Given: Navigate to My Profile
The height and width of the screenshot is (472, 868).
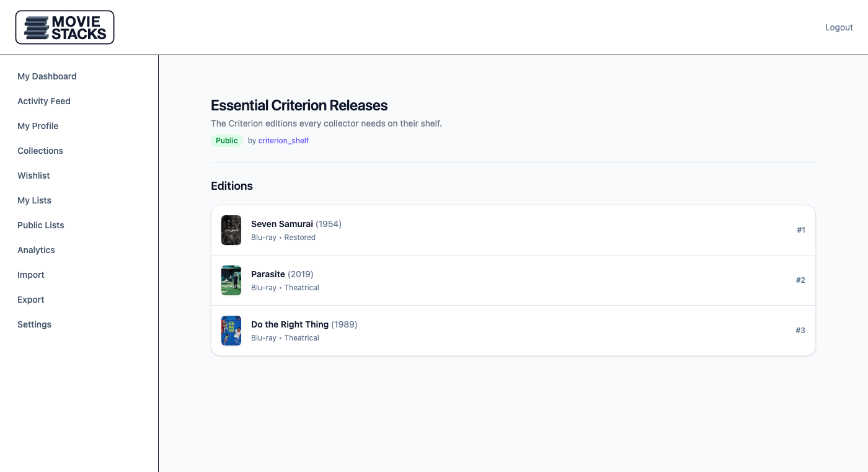Looking at the screenshot, I should (38, 126).
